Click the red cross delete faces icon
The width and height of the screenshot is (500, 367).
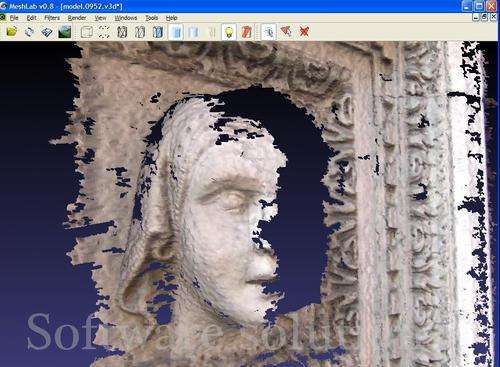[x=304, y=32]
